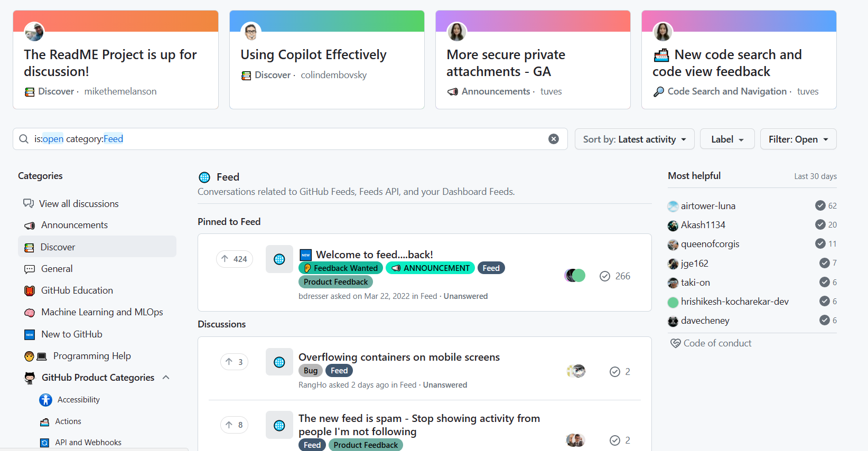Screen dimensions: 868x451
Task: Click the Feed globe icon beside Overflowing containers
Action: click(x=279, y=362)
